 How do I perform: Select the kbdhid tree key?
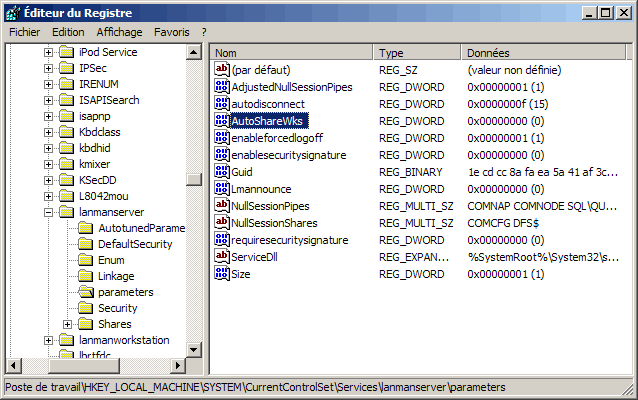point(94,148)
